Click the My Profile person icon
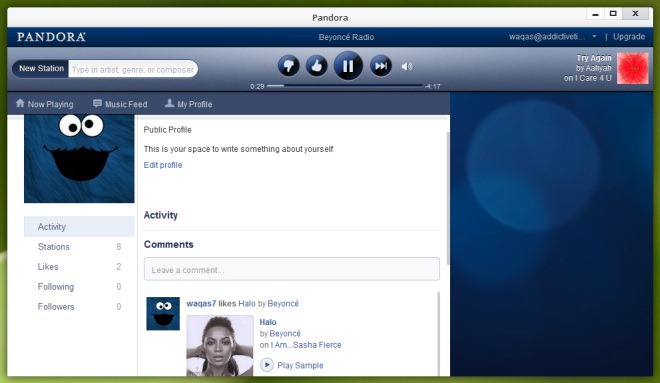Image resolution: width=660 pixels, height=383 pixels. 169,103
